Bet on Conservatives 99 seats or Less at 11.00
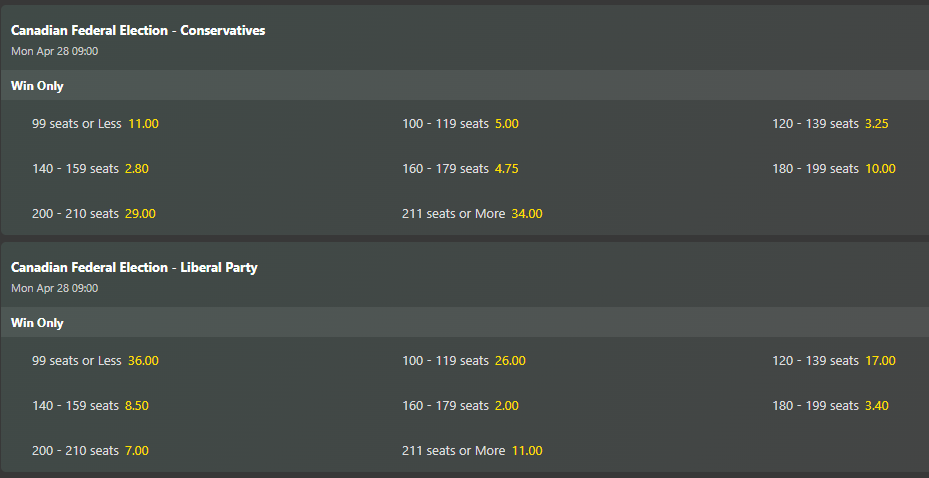 click(x=143, y=124)
